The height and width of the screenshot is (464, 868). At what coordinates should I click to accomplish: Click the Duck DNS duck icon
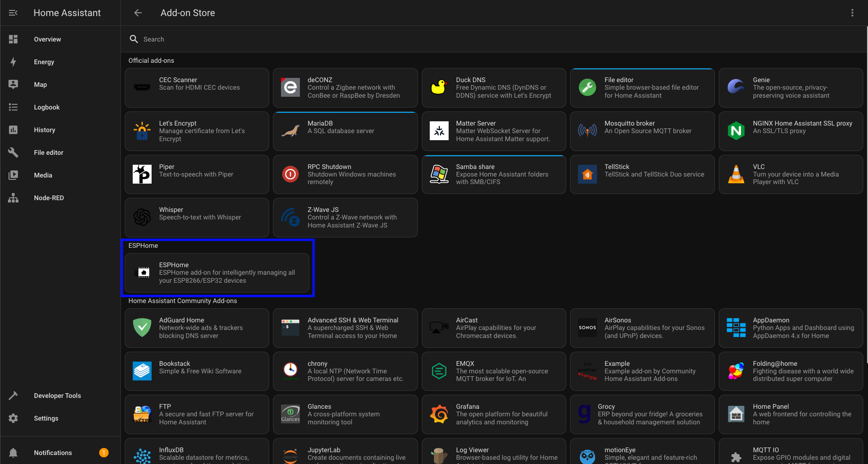pos(439,87)
